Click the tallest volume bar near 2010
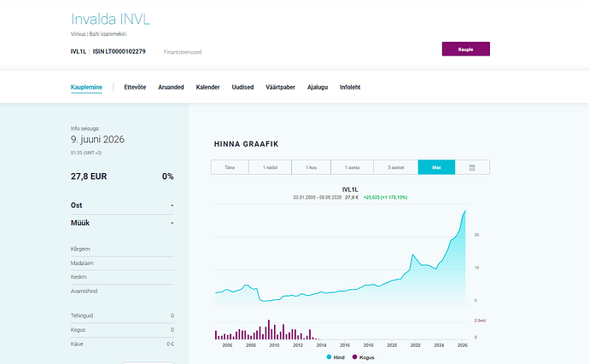The image size is (589, 364). click(269, 330)
